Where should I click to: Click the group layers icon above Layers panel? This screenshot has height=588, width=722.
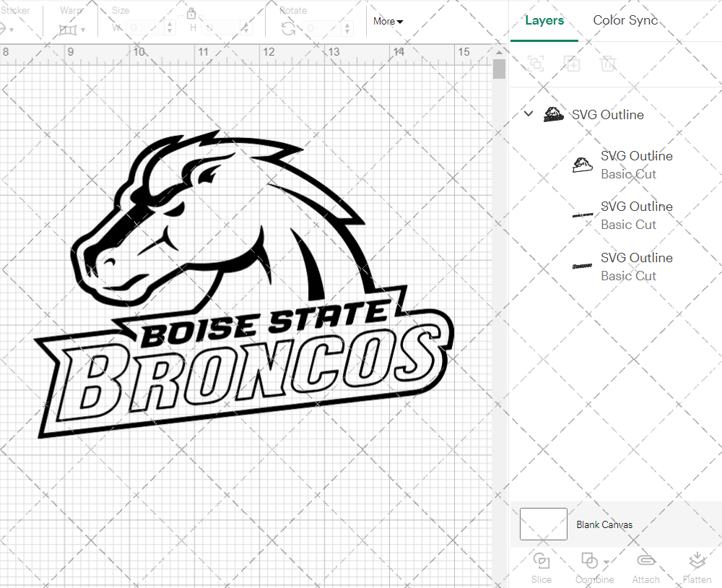(536, 64)
